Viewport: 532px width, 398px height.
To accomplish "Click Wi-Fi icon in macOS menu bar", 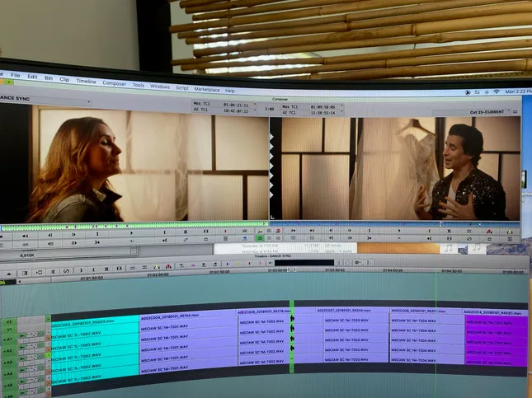I will 497,91.
